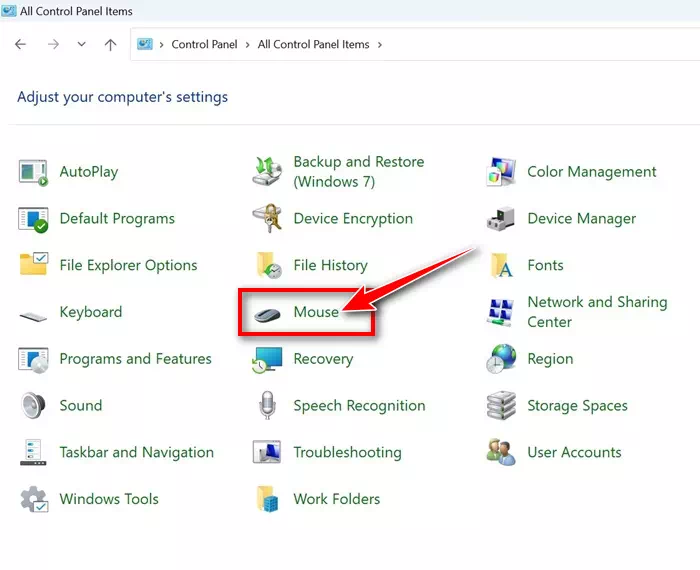Open the AutoPlay icon
700x570 pixels.
33,172
